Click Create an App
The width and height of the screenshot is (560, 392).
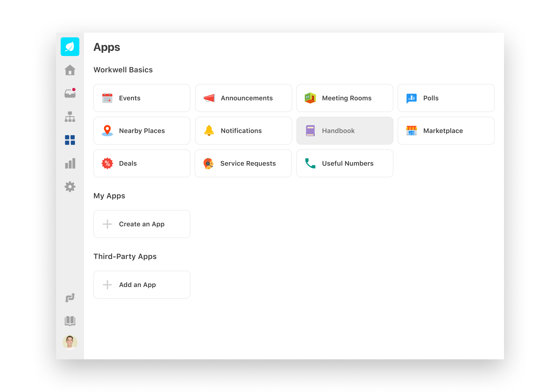point(142,224)
